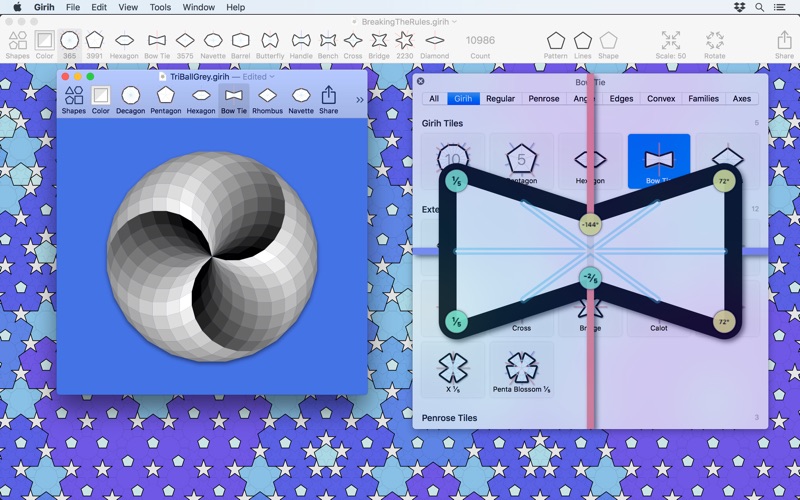800x500 pixels.
Task: Click the Rotate icon
Action: [x=714, y=41]
